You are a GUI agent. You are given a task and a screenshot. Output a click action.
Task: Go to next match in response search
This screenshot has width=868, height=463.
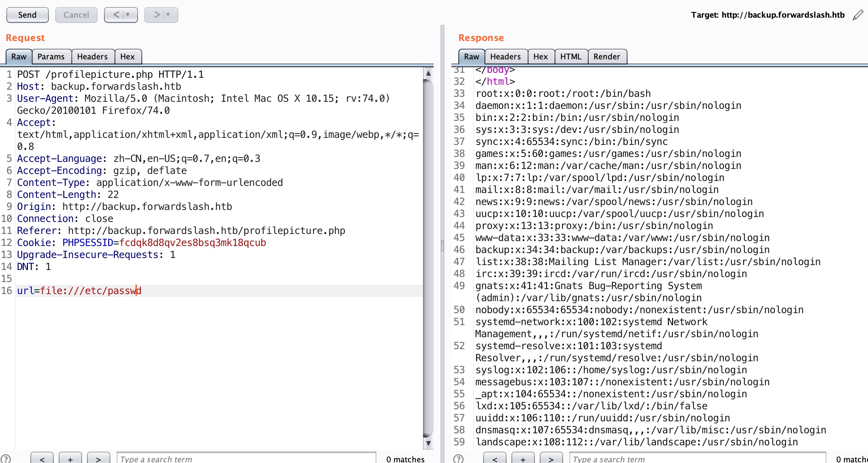point(551,459)
